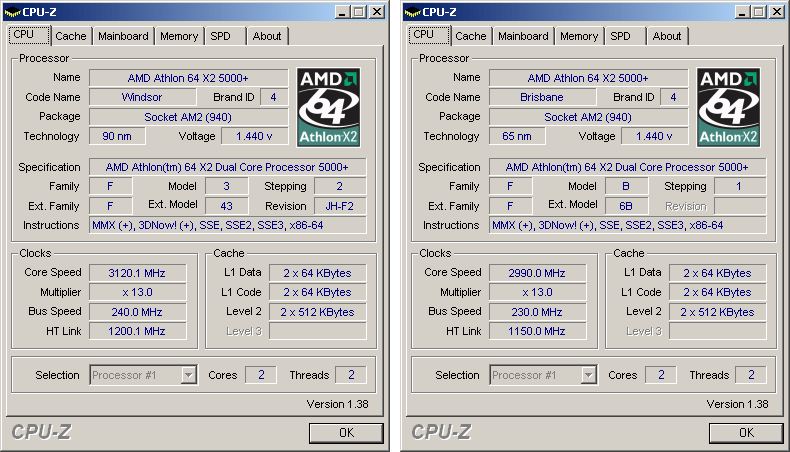
Task: Click Name field in right window
Action: click(x=588, y=78)
